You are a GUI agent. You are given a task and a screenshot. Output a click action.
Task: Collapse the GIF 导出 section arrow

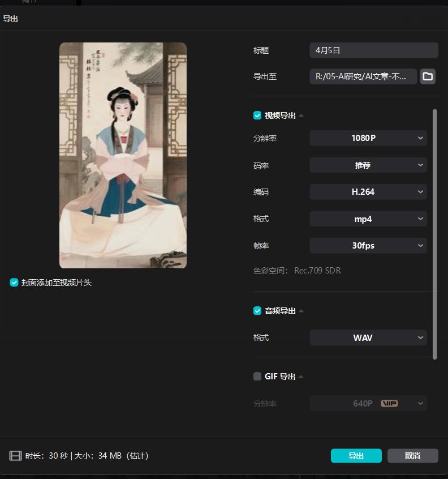pos(301,377)
